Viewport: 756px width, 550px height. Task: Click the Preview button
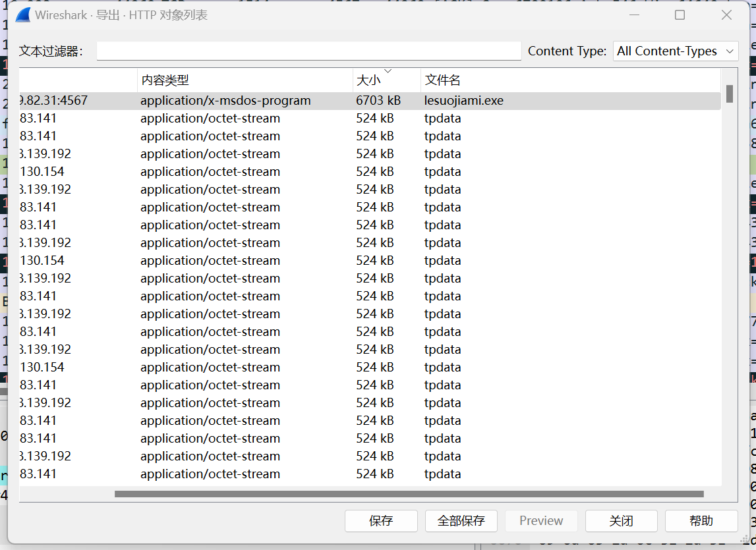pos(541,520)
